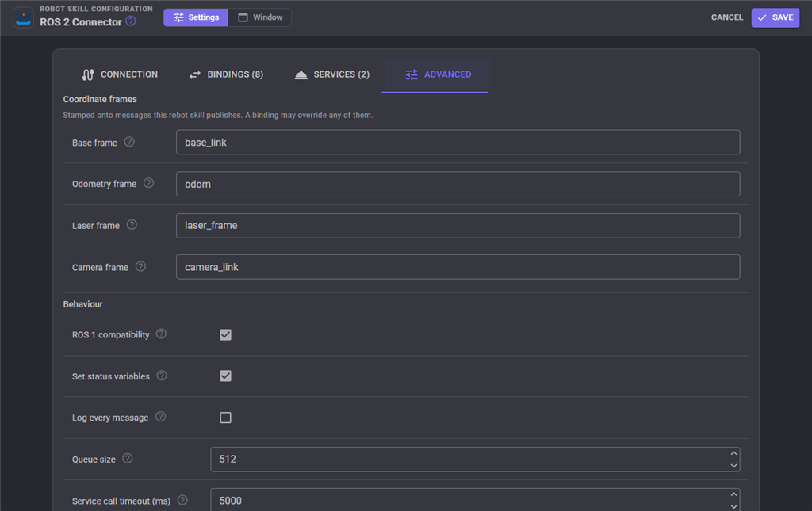The height and width of the screenshot is (511, 812).
Task: Open the Services (2) tab
Action: tap(332, 75)
